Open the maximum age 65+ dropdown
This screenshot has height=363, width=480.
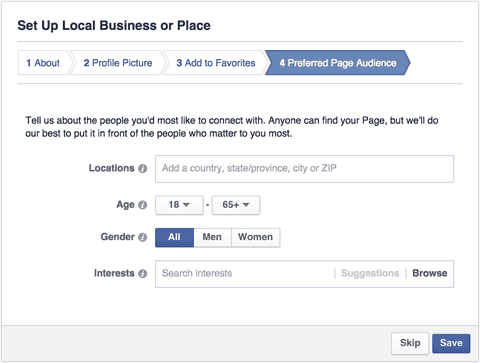[236, 205]
